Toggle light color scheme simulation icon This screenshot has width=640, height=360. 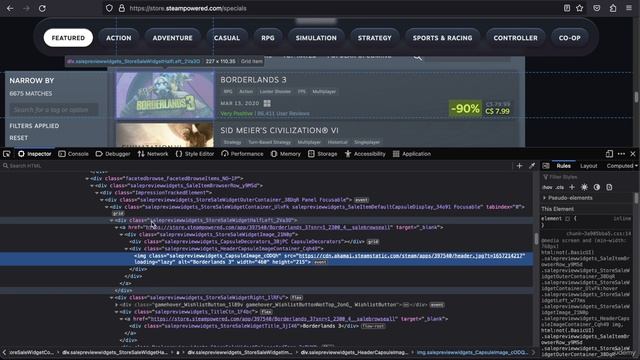coord(584,187)
